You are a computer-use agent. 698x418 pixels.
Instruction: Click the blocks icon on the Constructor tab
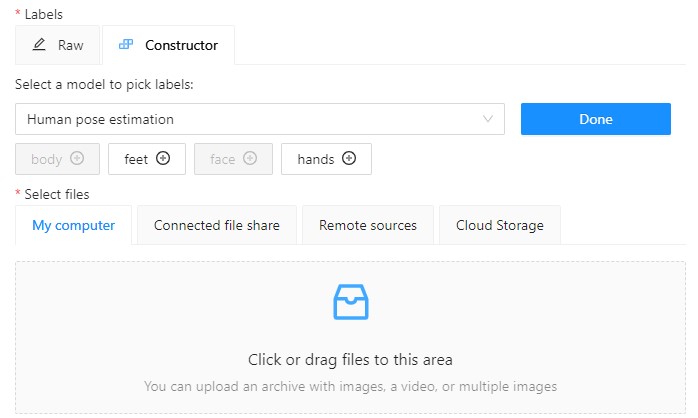pyautogui.click(x=125, y=45)
